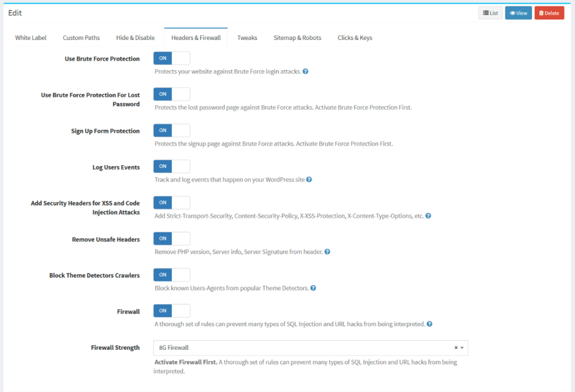The height and width of the screenshot is (392, 575).
Task: Click the Edit page heading
Action: [x=15, y=13]
